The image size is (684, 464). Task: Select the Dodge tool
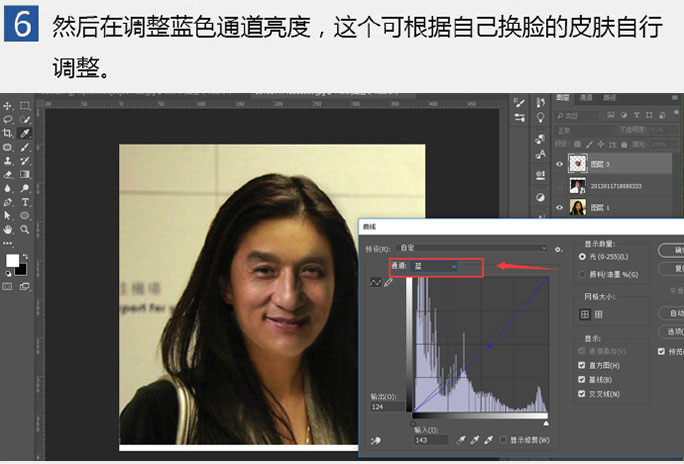pos(25,188)
